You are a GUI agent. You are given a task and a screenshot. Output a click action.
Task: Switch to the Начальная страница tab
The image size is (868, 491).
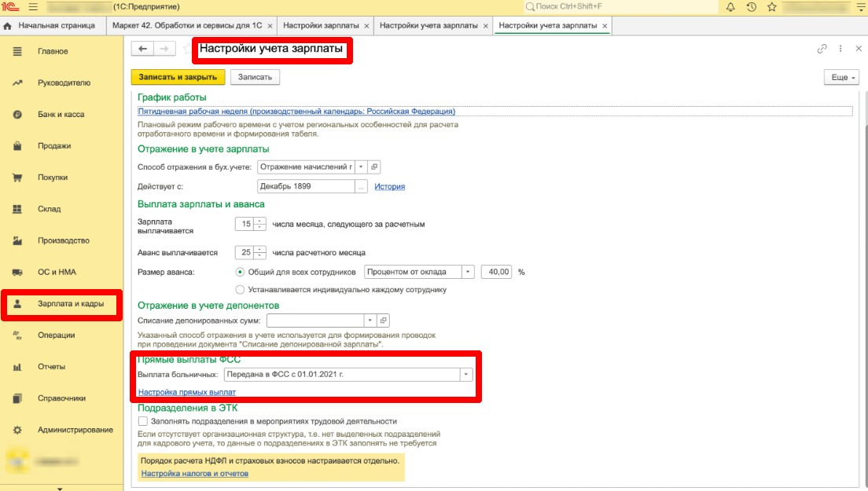pyautogui.click(x=53, y=26)
